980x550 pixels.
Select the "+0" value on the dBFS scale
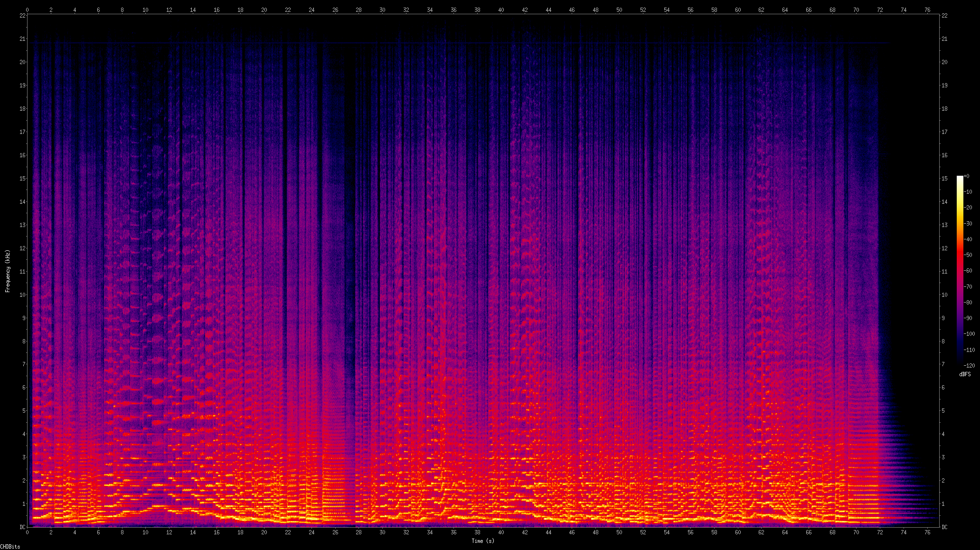tap(967, 176)
